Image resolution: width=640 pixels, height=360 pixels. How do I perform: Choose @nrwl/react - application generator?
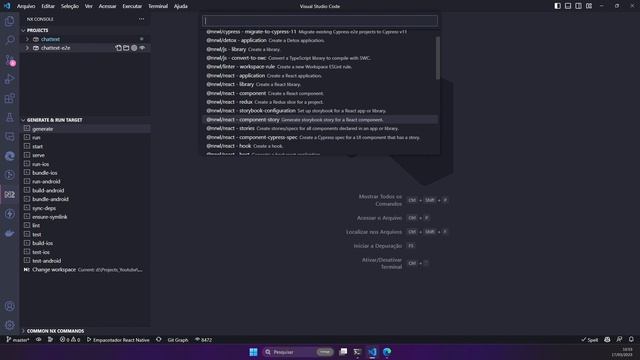[320, 76]
